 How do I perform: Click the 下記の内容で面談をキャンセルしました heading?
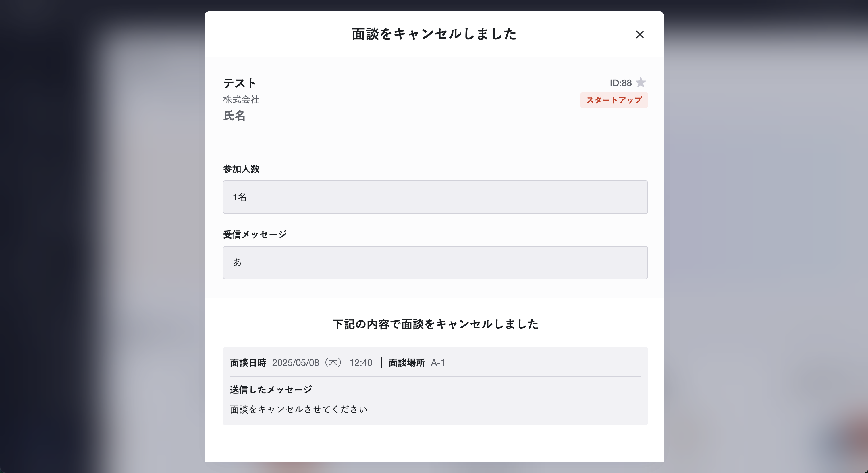point(435,324)
